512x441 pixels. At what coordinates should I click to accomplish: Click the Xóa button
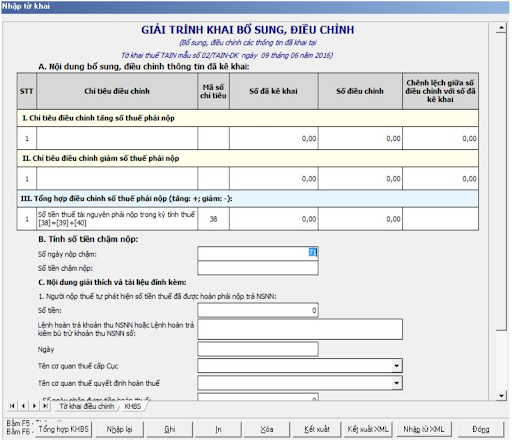pyautogui.click(x=267, y=429)
